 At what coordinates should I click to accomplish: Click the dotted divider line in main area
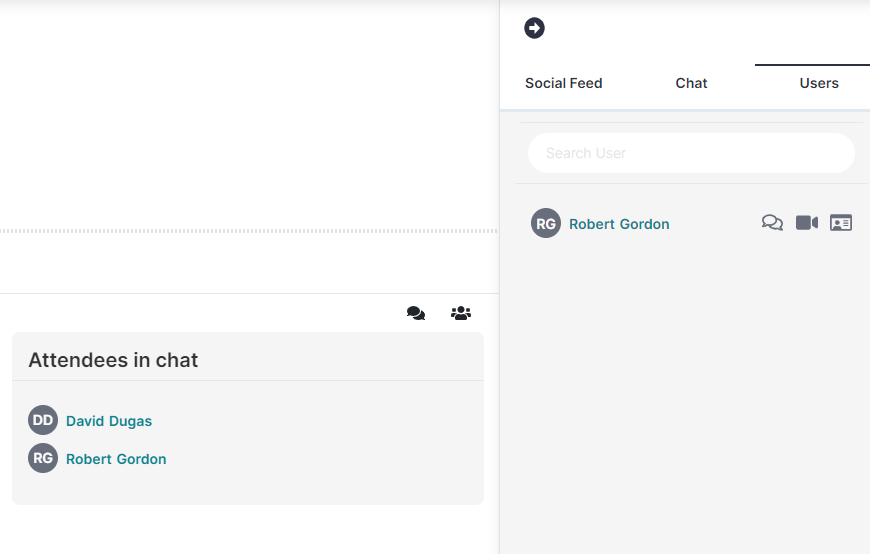click(249, 231)
